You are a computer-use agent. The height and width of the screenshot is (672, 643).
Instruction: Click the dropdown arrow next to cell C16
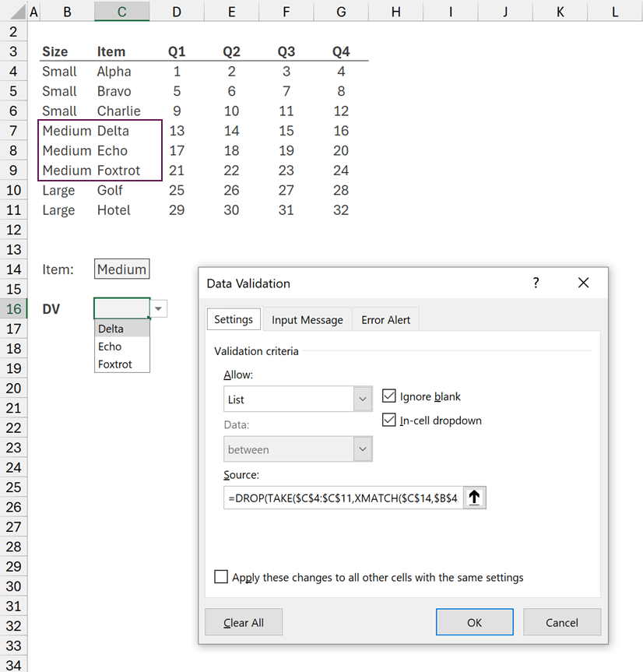159,309
